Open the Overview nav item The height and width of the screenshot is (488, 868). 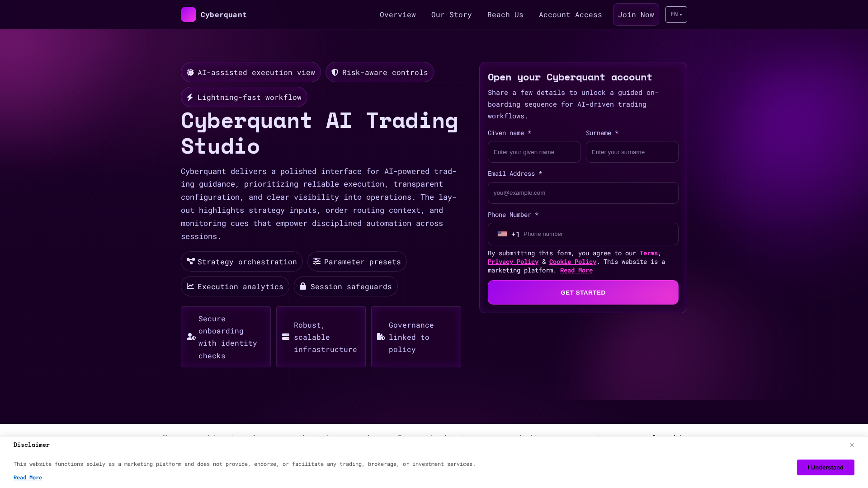[x=398, y=14]
